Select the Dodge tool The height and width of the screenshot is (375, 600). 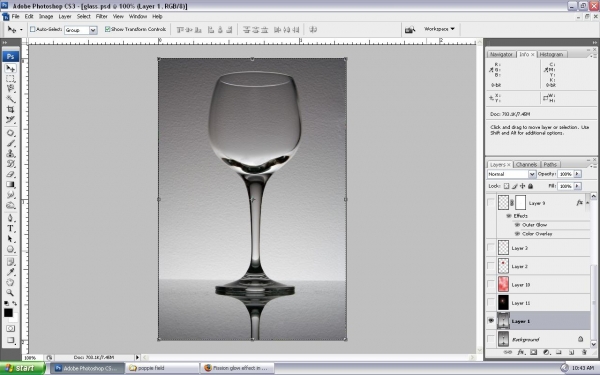10,205
